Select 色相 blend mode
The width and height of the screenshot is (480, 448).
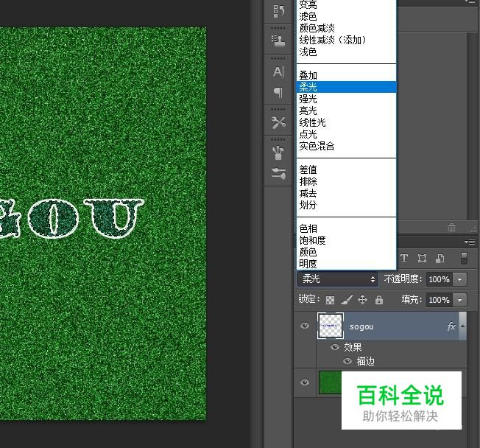(347, 228)
